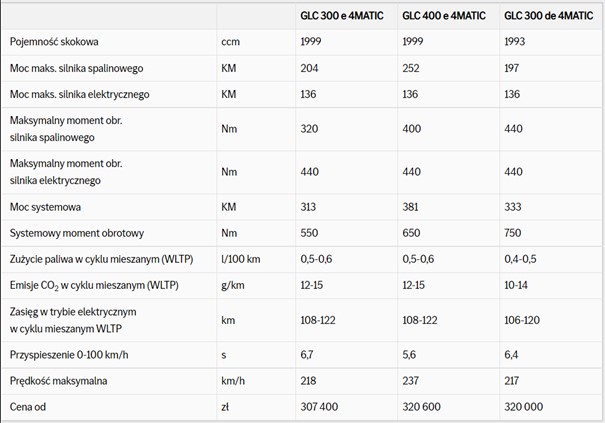Viewport: 605px width, 423px height.
Task: Select the 307 400 price value
Action: [x=320, y=407]
